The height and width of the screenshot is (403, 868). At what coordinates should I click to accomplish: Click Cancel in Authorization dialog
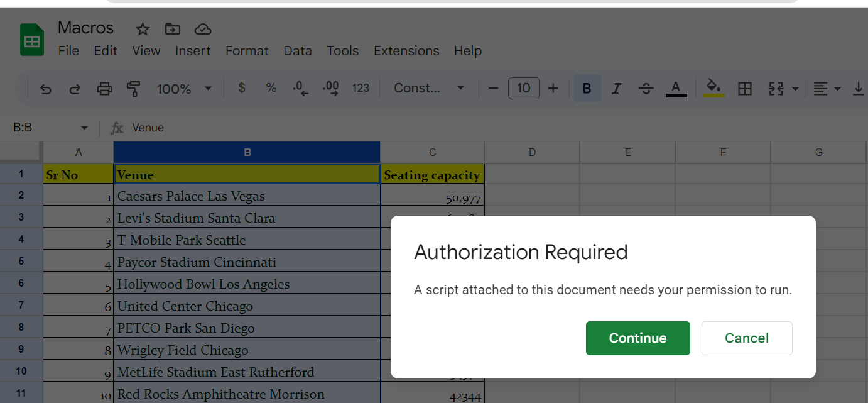pos(747,338)
